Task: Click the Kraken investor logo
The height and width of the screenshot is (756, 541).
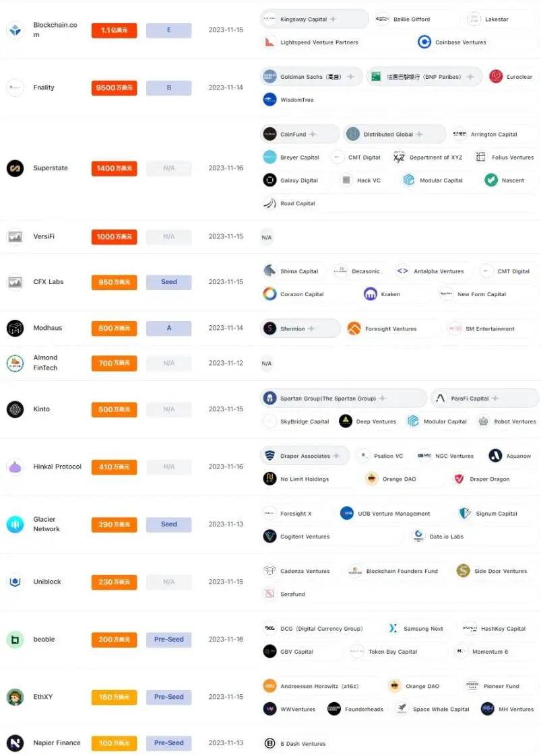Action: [370, 294]
